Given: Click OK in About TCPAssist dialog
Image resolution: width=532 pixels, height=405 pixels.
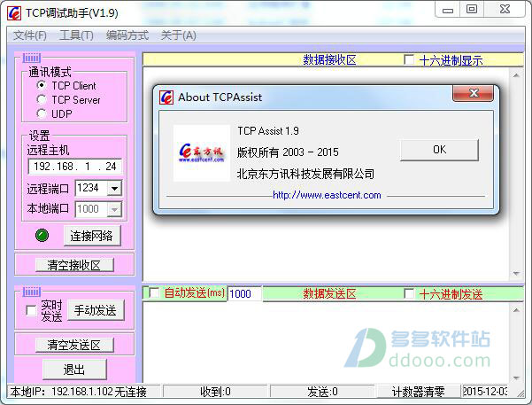Looking at the screenshot, I should [440, 150].
